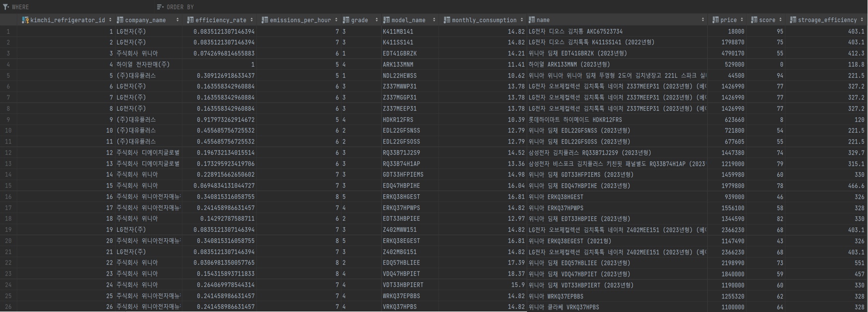Toggle sort arrows on company_name column
The image size is (868, 312).
177,20
